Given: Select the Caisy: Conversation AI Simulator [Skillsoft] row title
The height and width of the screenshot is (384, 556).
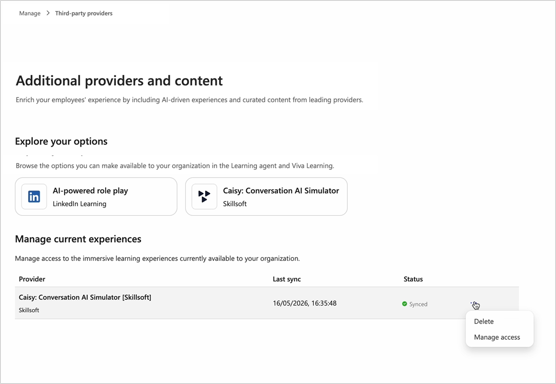Looking at the screenshot, I should pyautogui.click(x=85, y=297).
